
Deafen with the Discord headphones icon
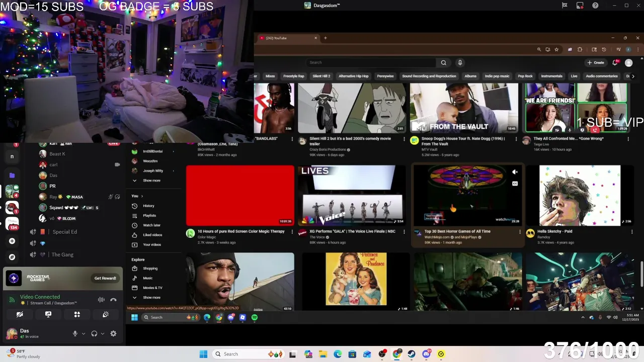pyautogui.click(x=94, y=333)
